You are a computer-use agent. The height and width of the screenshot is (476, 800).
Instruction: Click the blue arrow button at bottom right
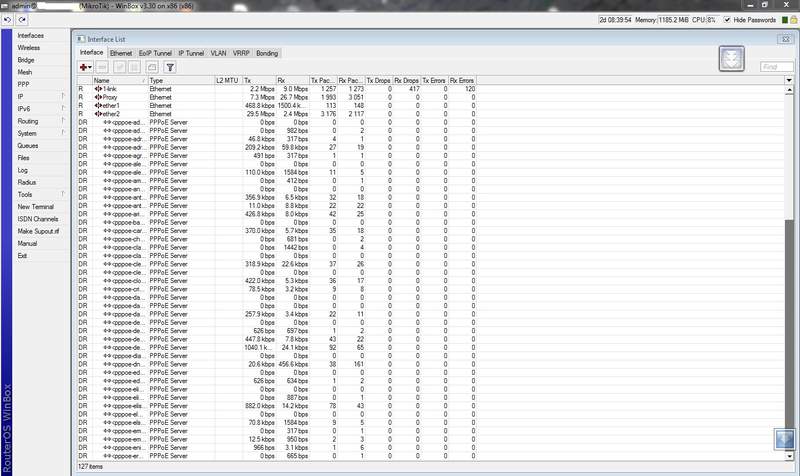tap(785, 439)
